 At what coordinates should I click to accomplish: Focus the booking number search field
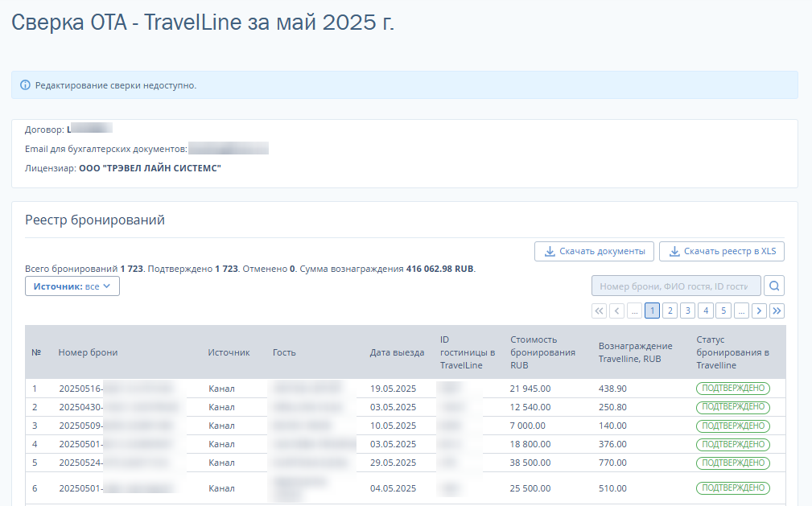(676, 286)
